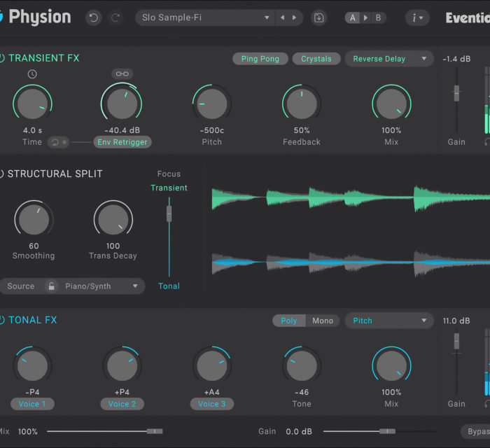Toggle Transient FX power button
The image size is (490, 448).
pyautogui.click(x=1, y=58)
